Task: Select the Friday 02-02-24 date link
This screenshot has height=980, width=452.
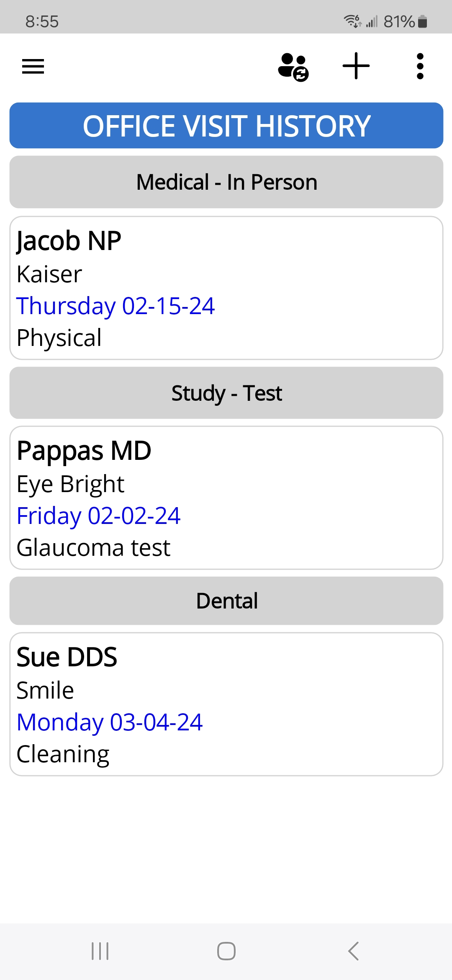Action: click(x=98, y=516)
